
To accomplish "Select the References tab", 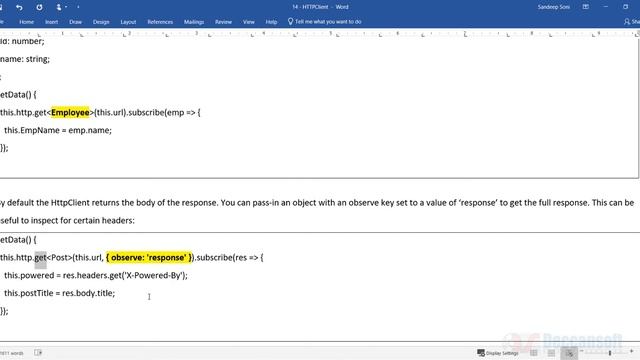I will [x=160, y=22].
